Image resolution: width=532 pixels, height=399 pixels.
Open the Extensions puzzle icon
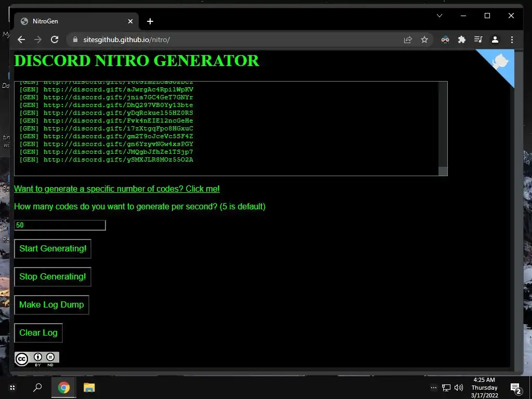(462, 39)
